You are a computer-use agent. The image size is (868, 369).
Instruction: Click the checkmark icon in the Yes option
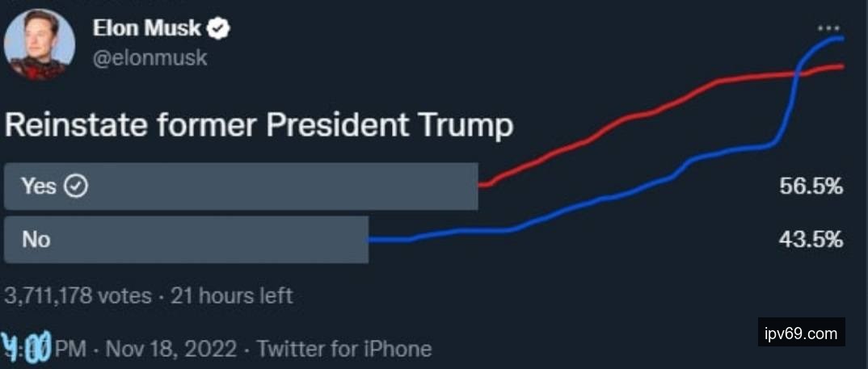76,187
